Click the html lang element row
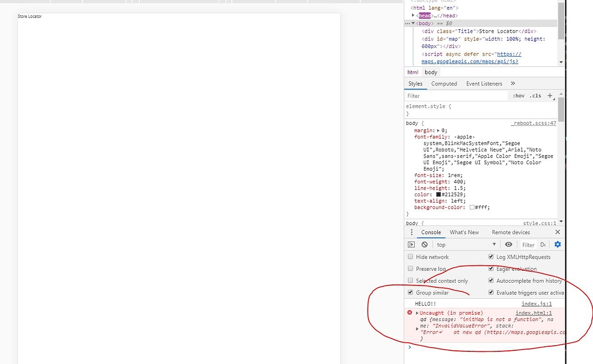The height and width of the screenshot is (364, 593). point(434,7)
